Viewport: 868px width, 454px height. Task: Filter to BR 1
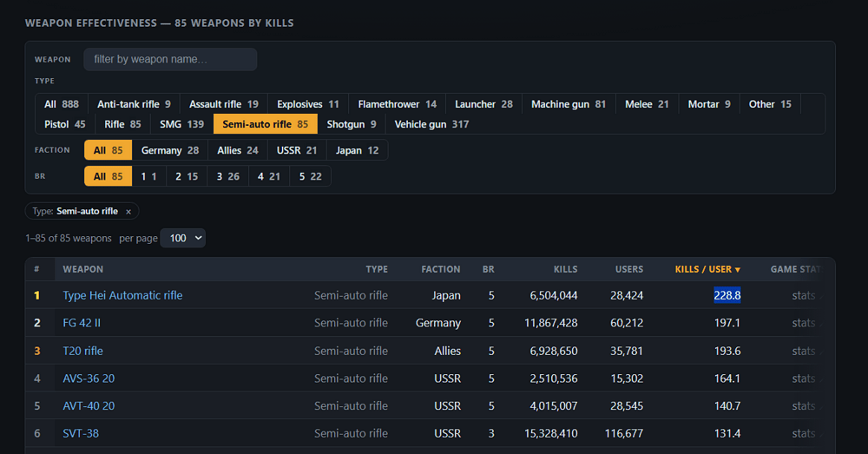149,176
